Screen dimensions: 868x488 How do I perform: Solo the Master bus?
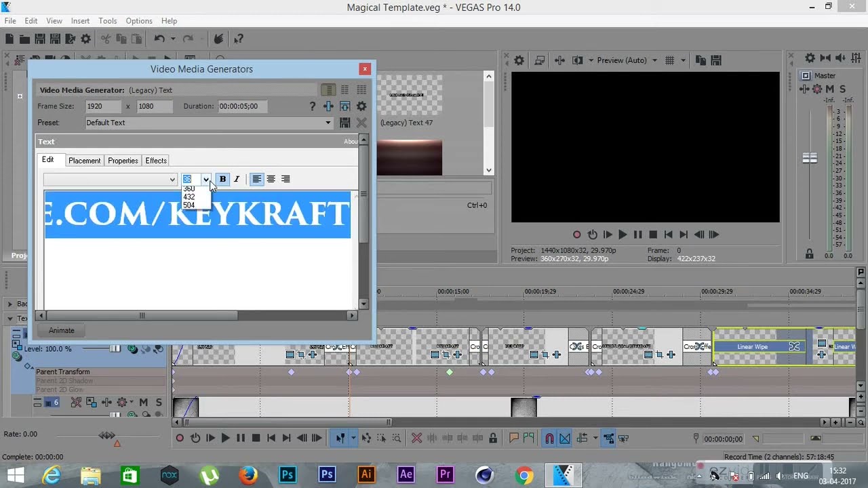842,89
